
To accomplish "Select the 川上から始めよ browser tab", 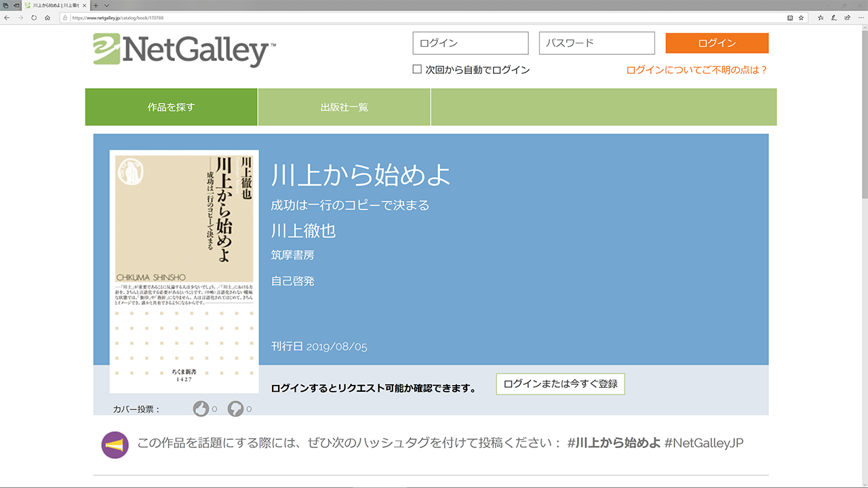I will pos(56,5).
